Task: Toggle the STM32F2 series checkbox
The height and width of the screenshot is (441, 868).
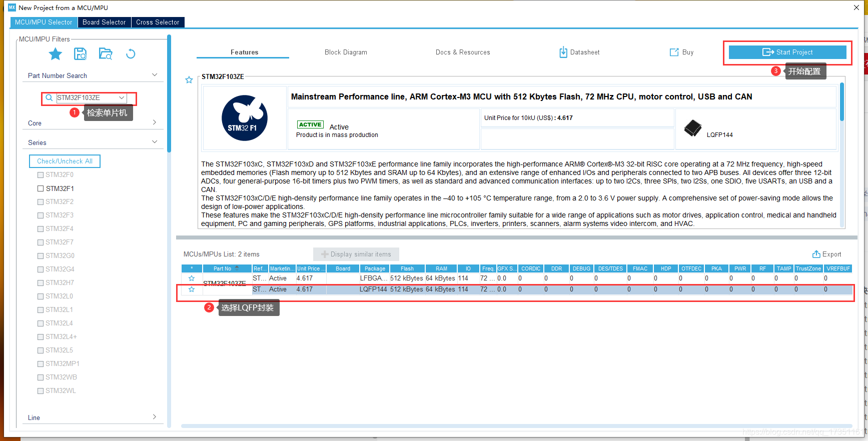Action: point(41,202)
